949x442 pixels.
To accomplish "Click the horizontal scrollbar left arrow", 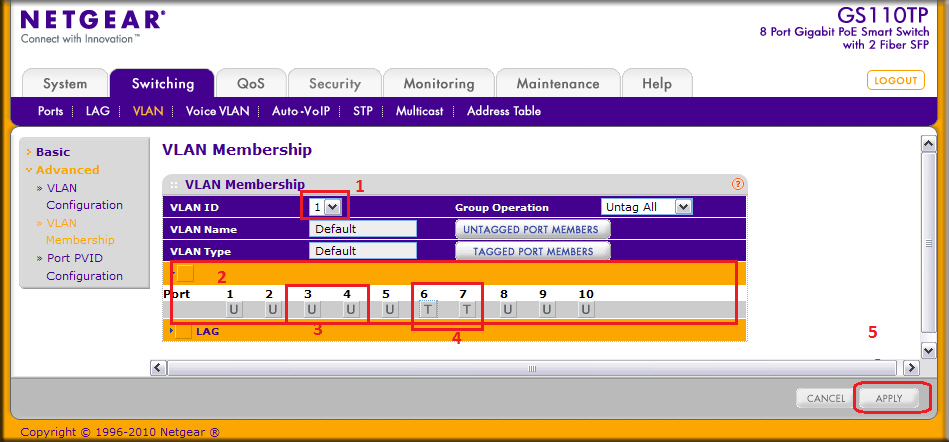I will pyautogui.click(x=157, y=368).
